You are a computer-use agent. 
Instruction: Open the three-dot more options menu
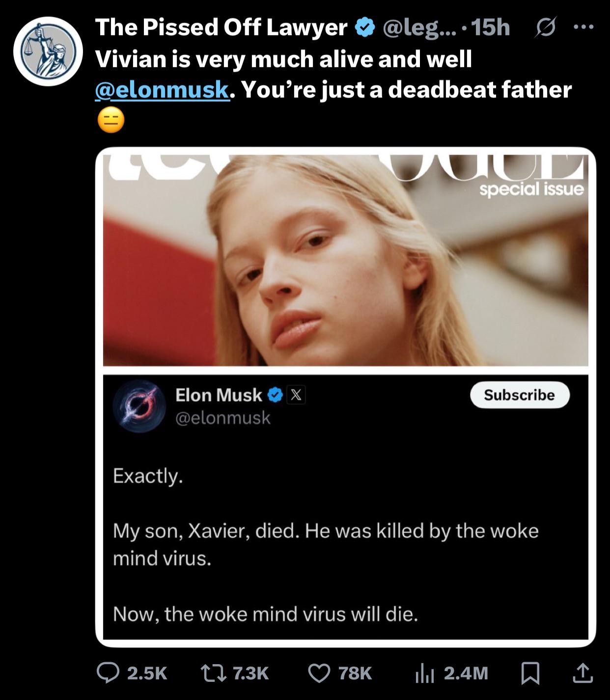coord(583,27)
